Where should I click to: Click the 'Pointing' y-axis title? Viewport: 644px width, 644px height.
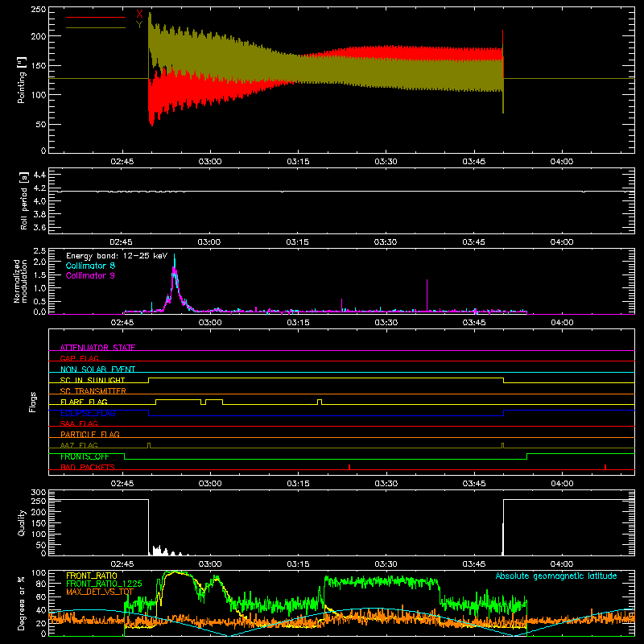pos(22,80)
